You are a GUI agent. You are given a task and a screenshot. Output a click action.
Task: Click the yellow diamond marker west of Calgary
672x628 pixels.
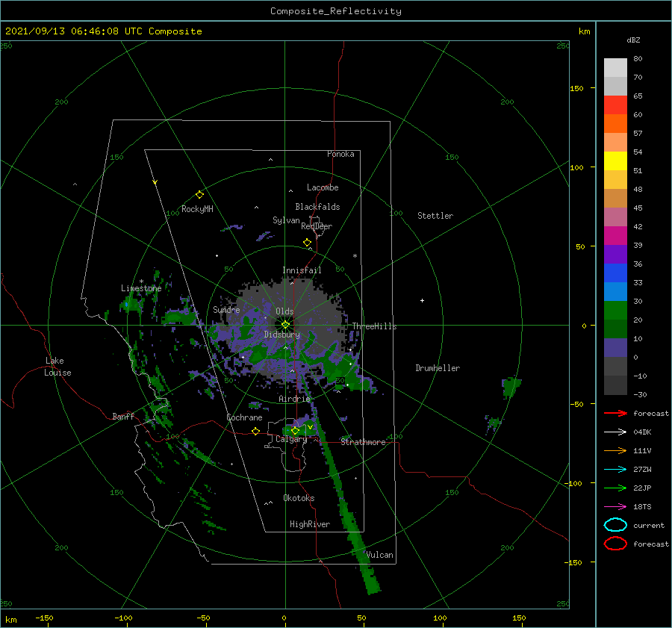(256, 432)
